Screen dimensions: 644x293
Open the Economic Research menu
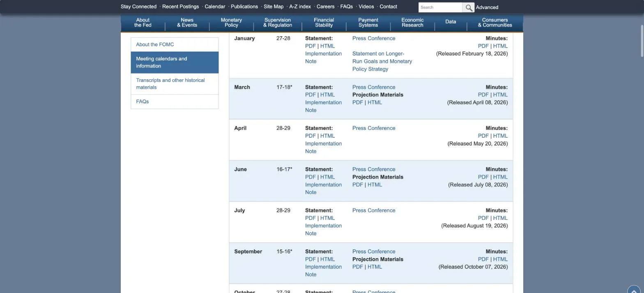412,23
